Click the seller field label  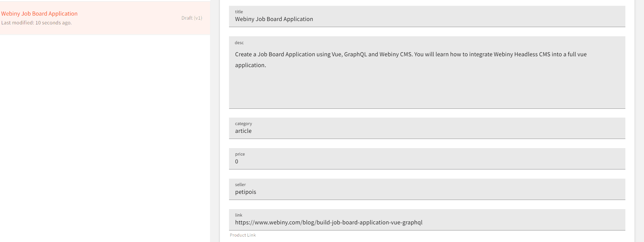241,184
